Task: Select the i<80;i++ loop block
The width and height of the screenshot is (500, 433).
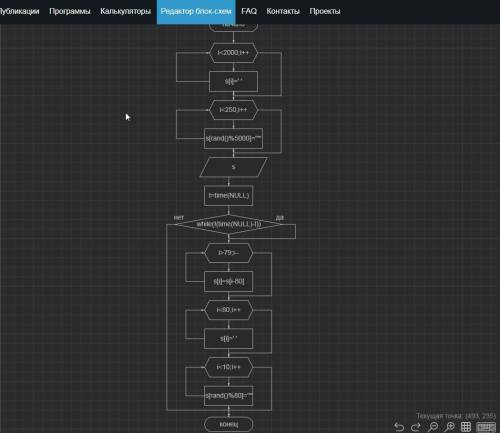Action: pyautogui.click(x=229, y=310)
